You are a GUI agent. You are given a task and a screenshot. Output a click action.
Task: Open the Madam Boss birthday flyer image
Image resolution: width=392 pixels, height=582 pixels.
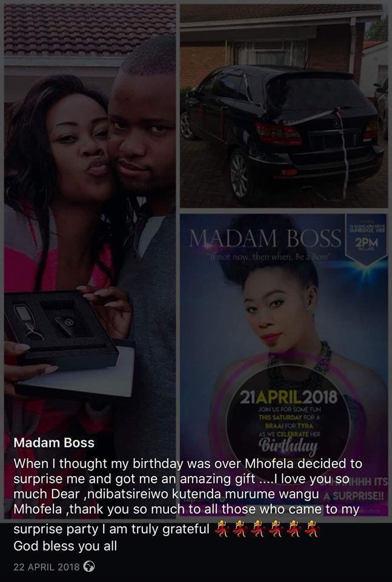(x=284, y=364)
